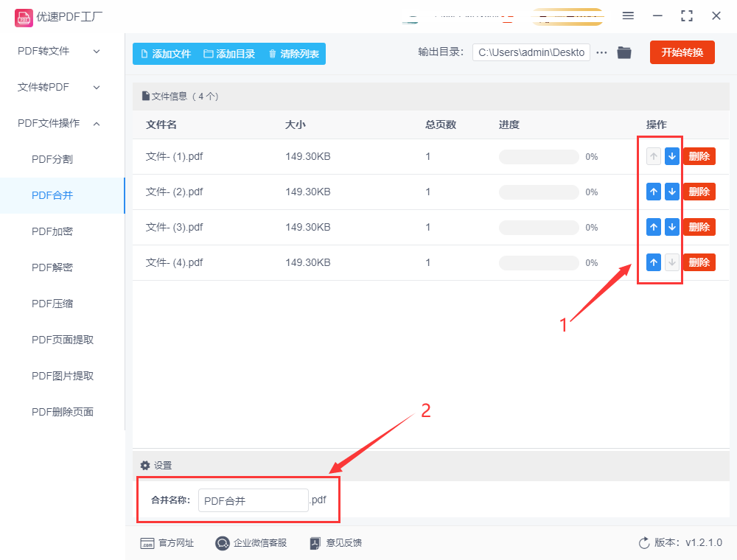
Task: Click progress bar of 文件- (2).pdf
Action: tap(539, 192)
